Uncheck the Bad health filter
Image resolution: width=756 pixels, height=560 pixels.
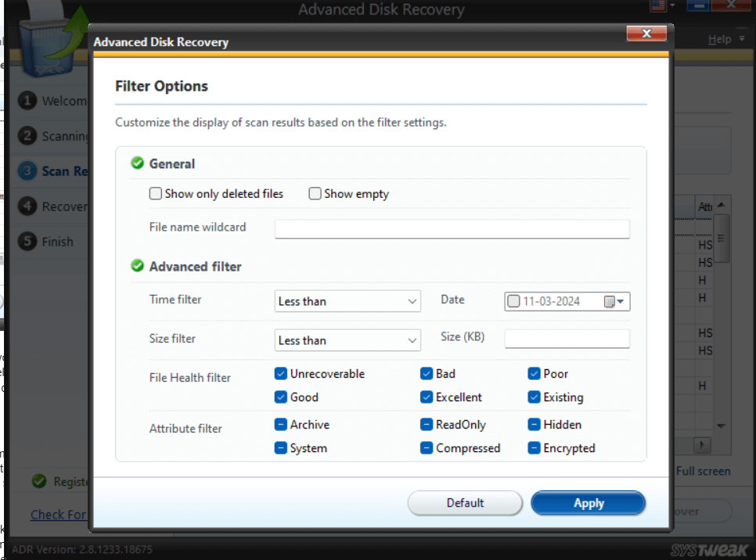(x=427, y=374)
